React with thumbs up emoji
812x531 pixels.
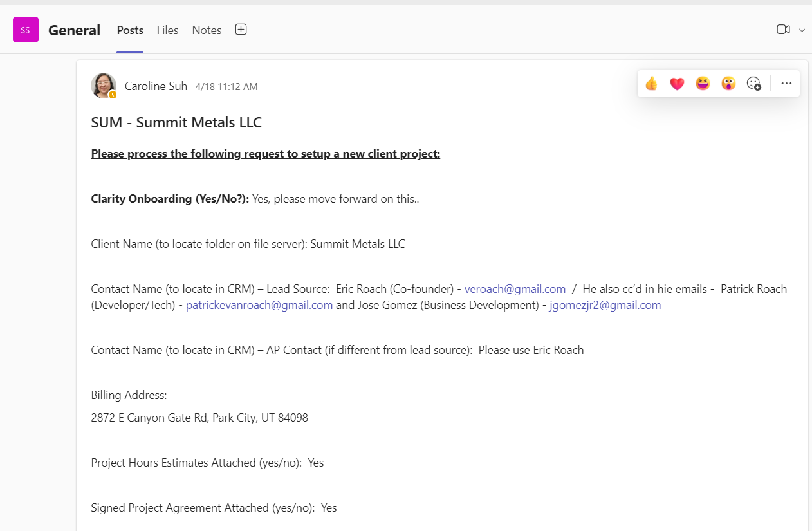click(651, 84)
